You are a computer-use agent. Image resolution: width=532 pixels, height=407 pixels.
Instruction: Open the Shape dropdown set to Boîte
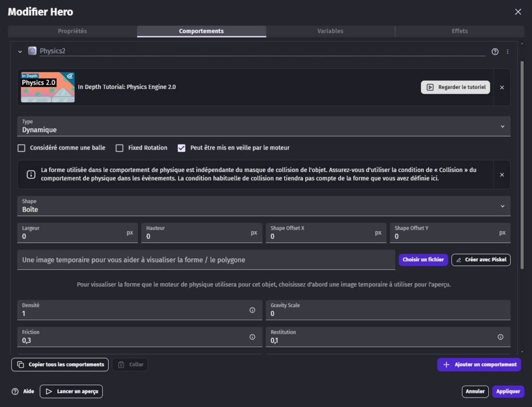tap(263, 206)
